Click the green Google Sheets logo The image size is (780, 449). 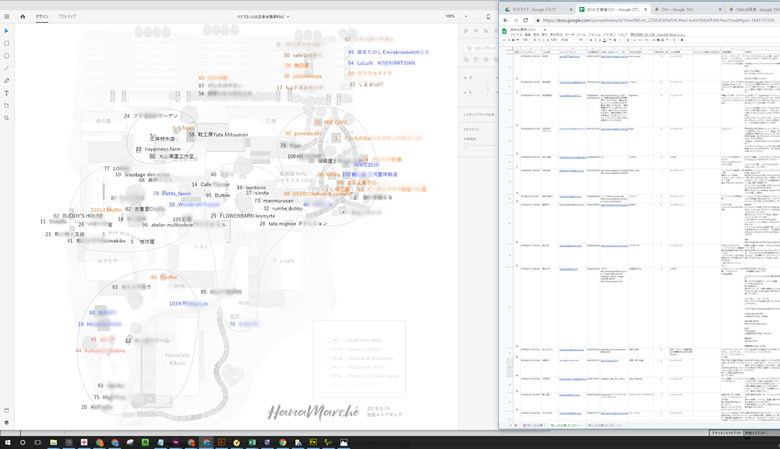tap(504, 31)
